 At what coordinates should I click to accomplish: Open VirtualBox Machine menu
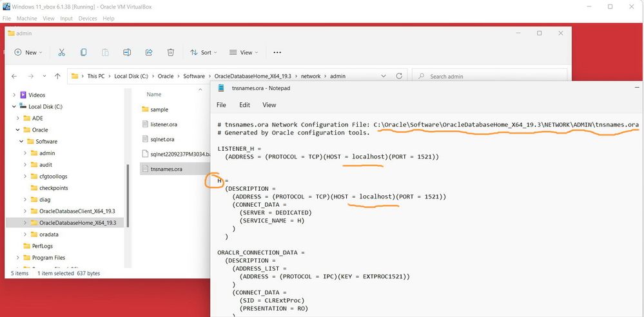click(26, 19)
